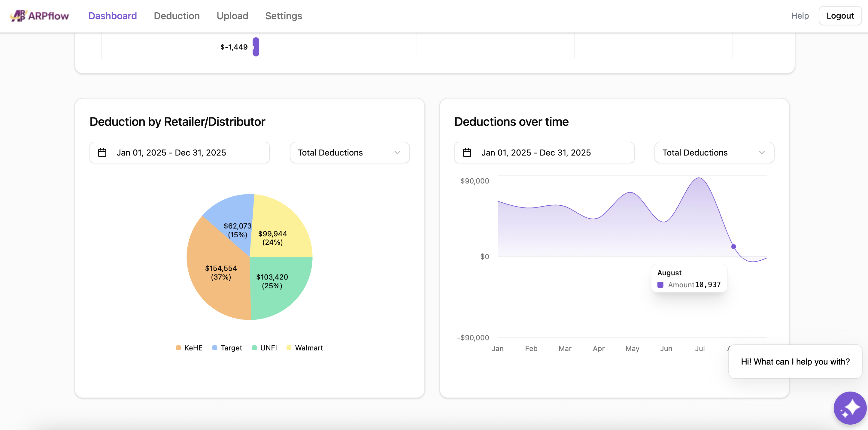The height and width of the screenshot is (430, 868).
Task: Go to the Deduction tab
Action: click(177, 16)
